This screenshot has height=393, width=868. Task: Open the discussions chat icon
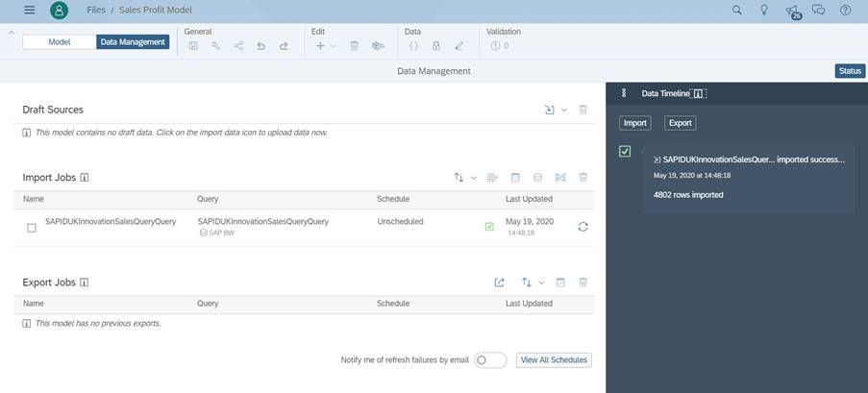pyautogui.click(x=819, y=11)
